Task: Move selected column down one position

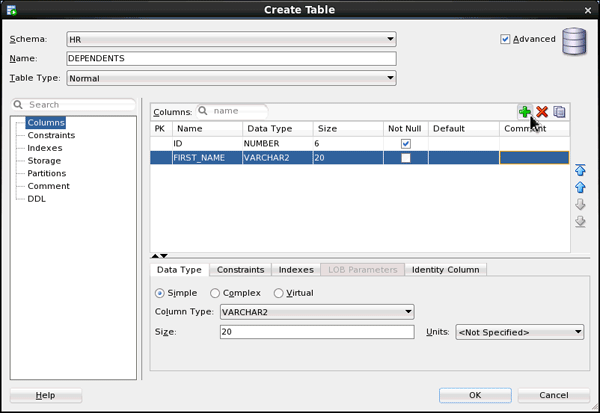Action: [579, 204]
